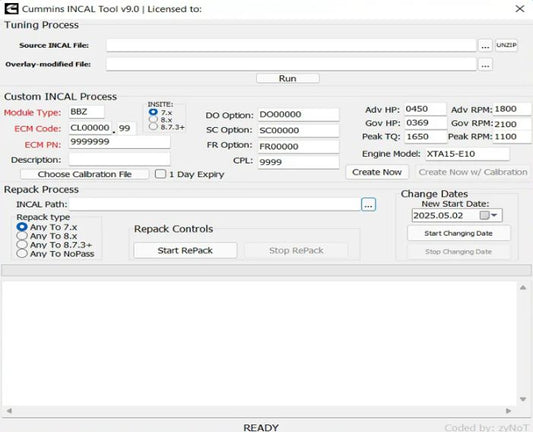533x432 pixels.
Task: Click the Module Type field BBZ
Action: click(86, 112)
